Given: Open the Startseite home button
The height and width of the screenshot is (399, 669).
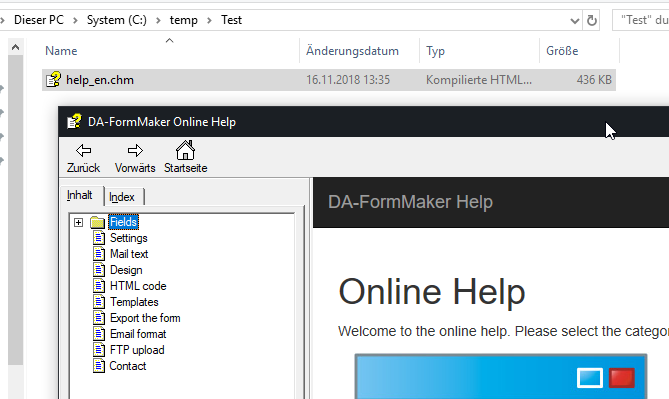Looking at the screenshot, I should [186, 158].
